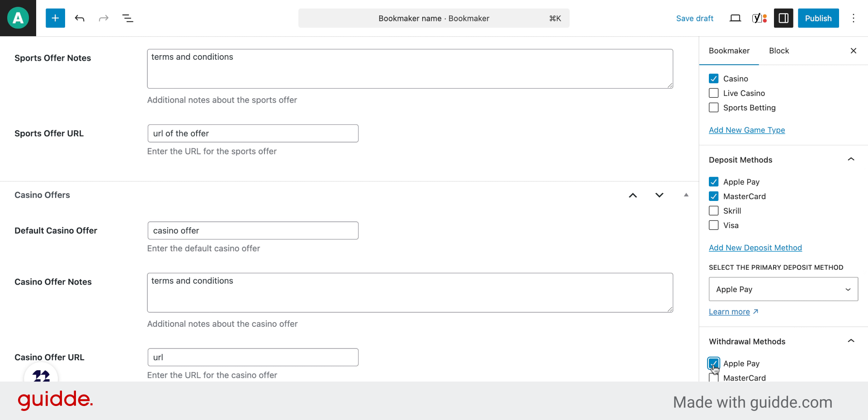Select the Bookmaker sidebar tab
Viewport: 868px width, 420px height.
[729, 51]
